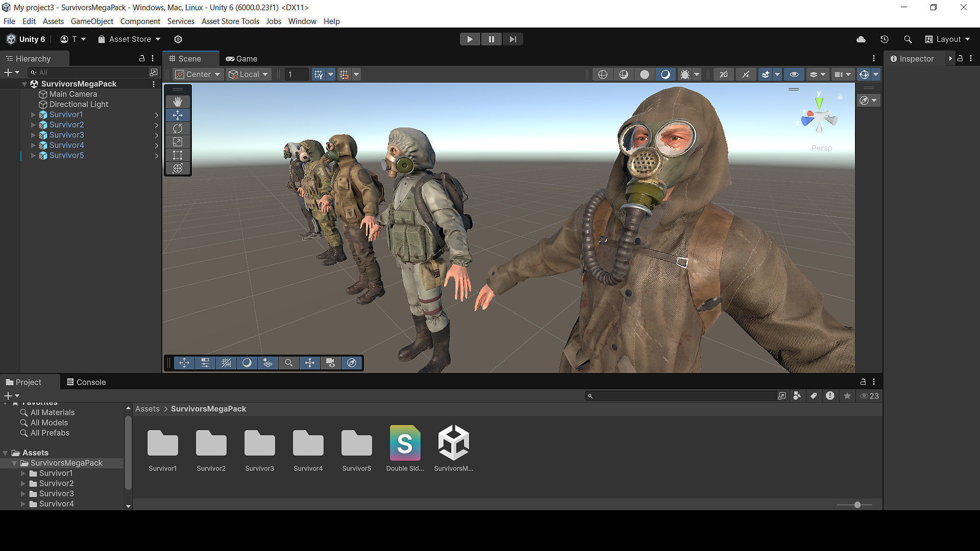The width and height of the screenshot is (980, 551).
Task: Click overlay bar compass orientation icon
Action: (352, 363)
